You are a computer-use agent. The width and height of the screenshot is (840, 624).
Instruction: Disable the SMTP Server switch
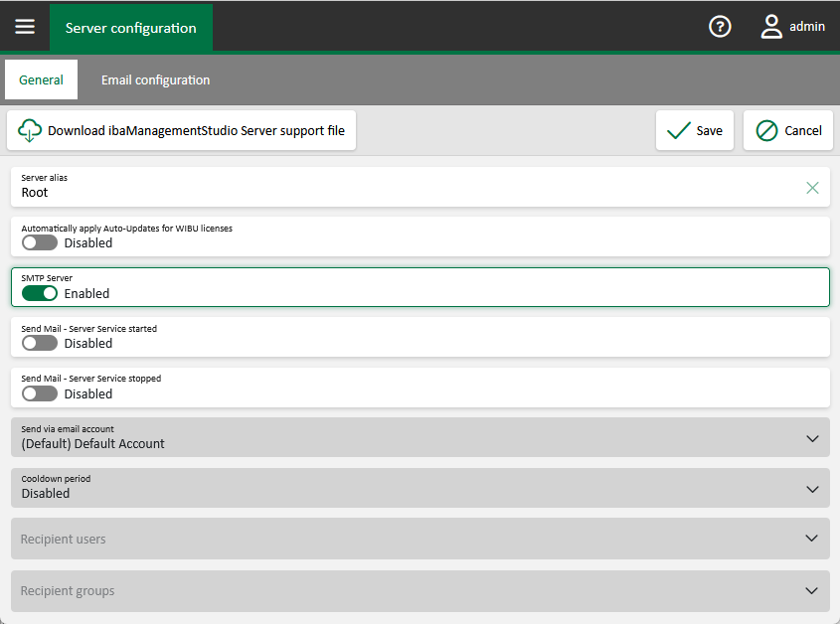tap(40, 293)
